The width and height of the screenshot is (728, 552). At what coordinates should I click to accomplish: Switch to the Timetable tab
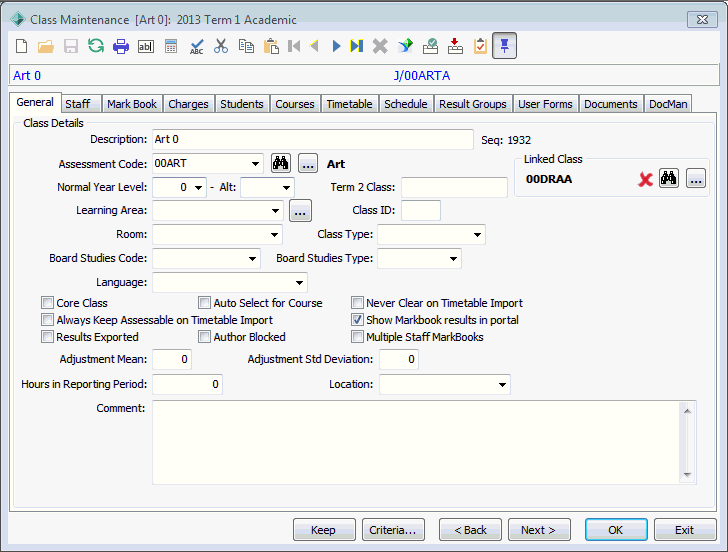(x=349, y=104)
